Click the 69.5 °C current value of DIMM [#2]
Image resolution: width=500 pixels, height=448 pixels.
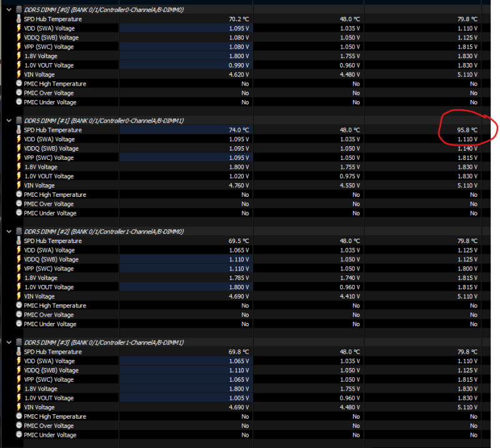click(x=239, y=241)
